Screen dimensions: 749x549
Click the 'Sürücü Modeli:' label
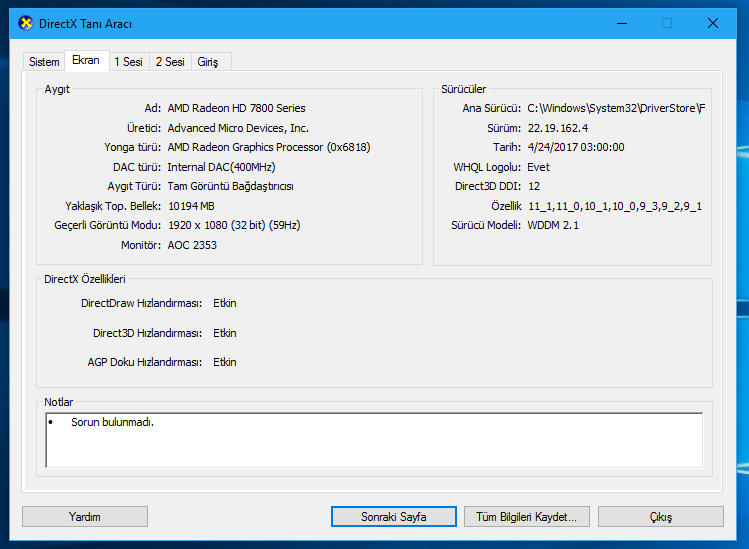(486, 225)
